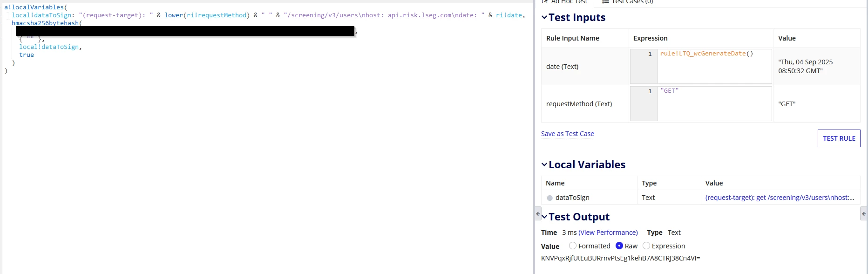868x274 pixels.
Task: Click the Text type cell for dataToSign
Action: pos(669,198)
